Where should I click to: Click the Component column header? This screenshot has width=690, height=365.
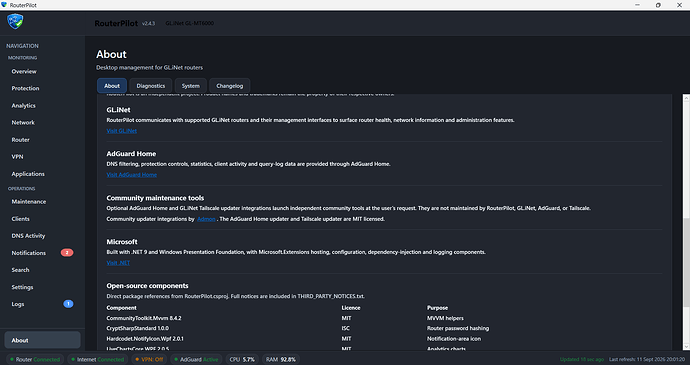tap(121, 308)
